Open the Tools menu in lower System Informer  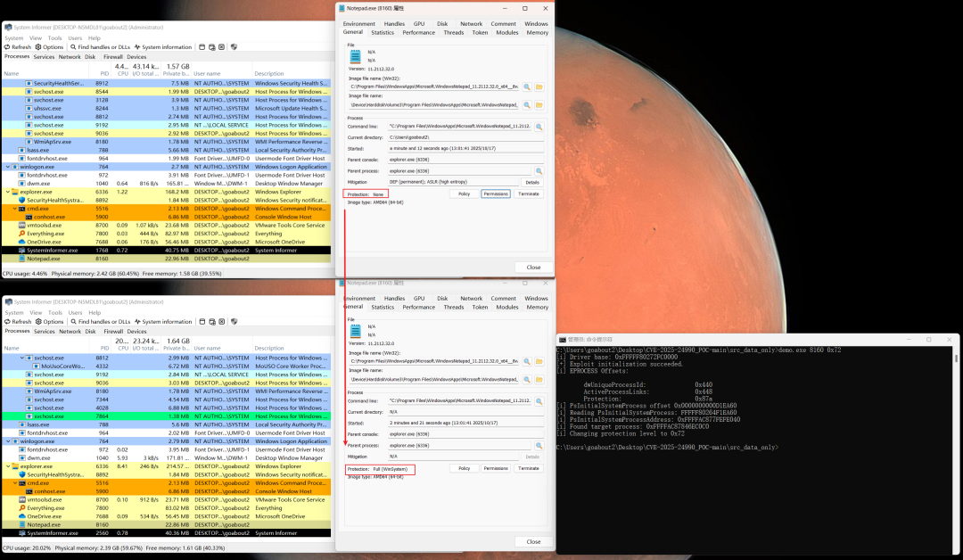pyautogui.click(x=54, y=313)
